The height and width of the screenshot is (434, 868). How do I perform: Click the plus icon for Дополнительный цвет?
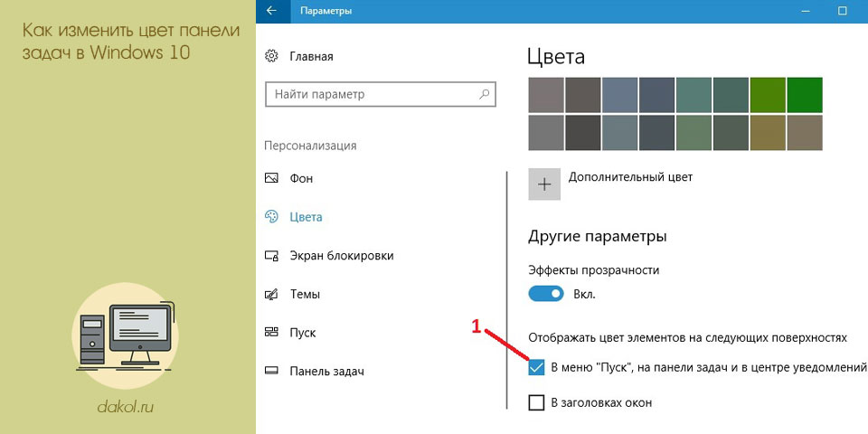(x=544, y=184)
